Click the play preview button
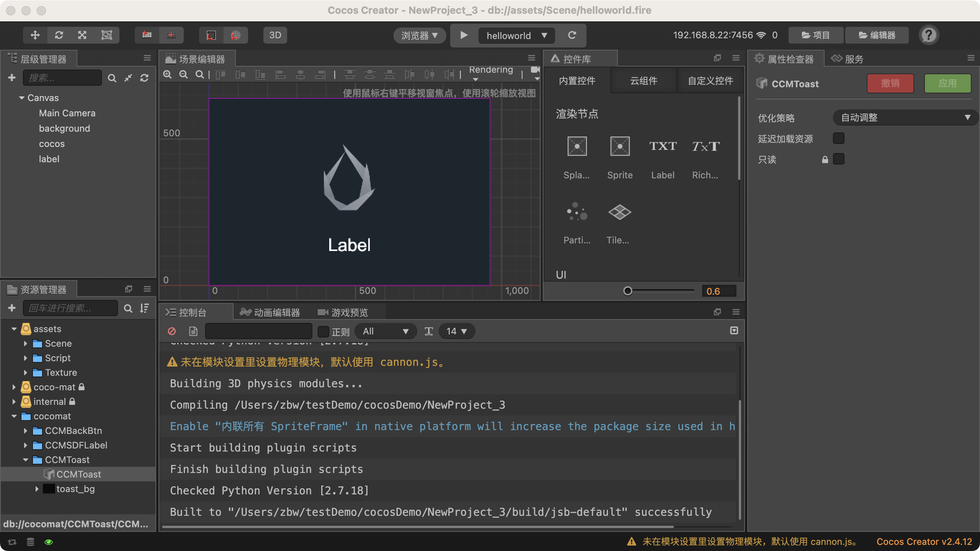This screenshot has width=980, height=551. click(x=464, y=35)
